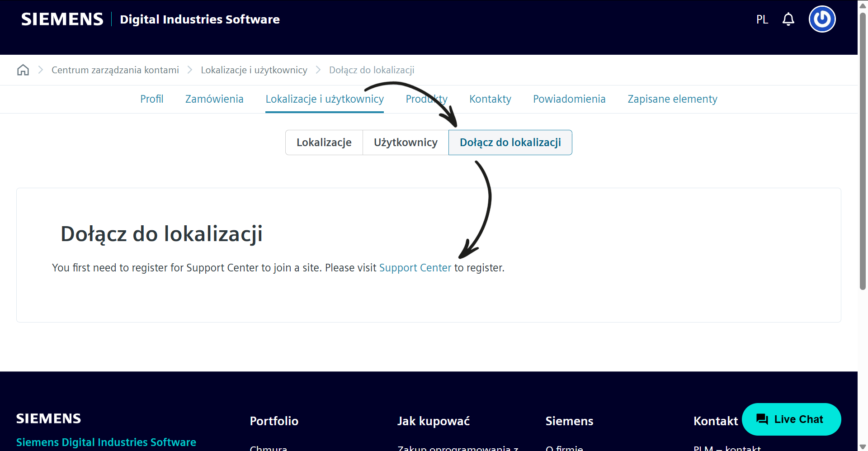Click the SIEMENS logo in the footer

pos(49,418)
